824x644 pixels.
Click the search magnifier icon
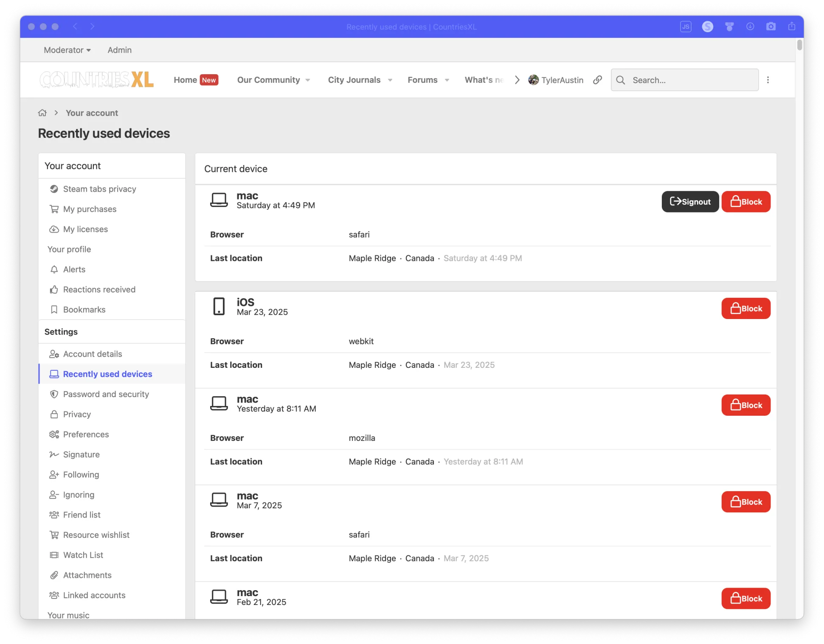click(x=621, y=80)
